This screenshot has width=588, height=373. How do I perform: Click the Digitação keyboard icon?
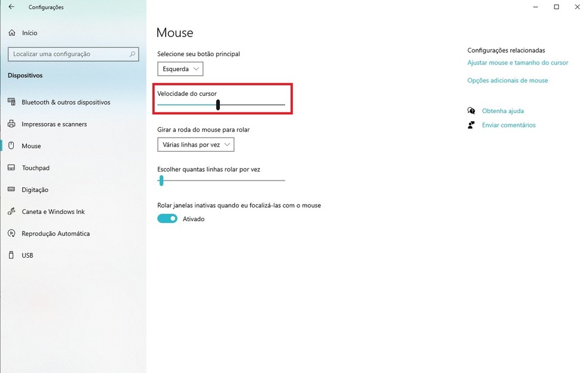pyautogui.click(x=11, y=189)
